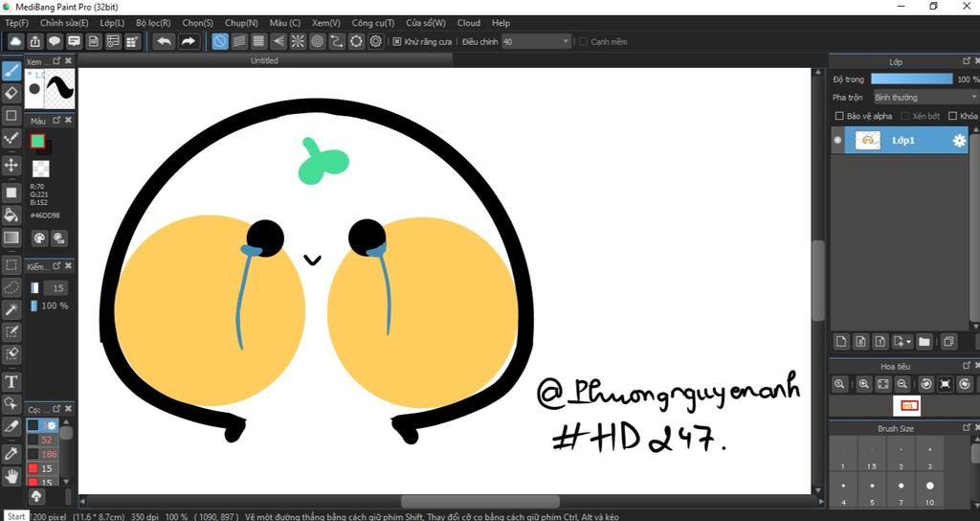Select brush size 7 in Brush Size

click(x=901, y=490)
